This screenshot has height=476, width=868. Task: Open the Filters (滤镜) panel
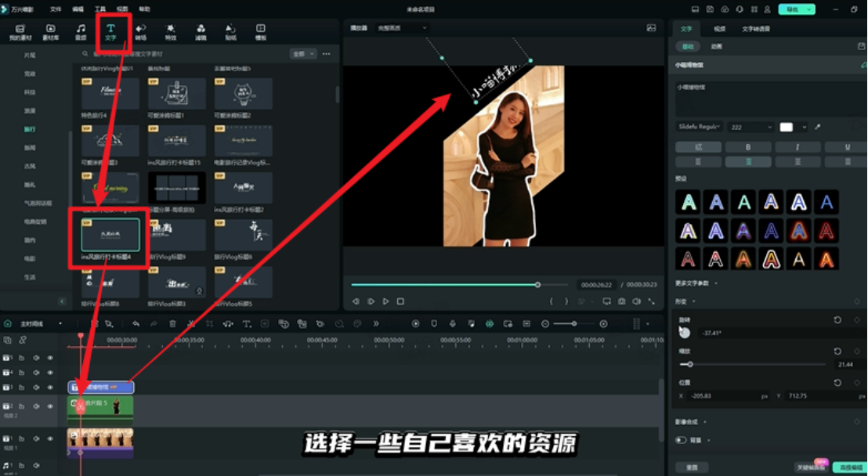point(201,32)
